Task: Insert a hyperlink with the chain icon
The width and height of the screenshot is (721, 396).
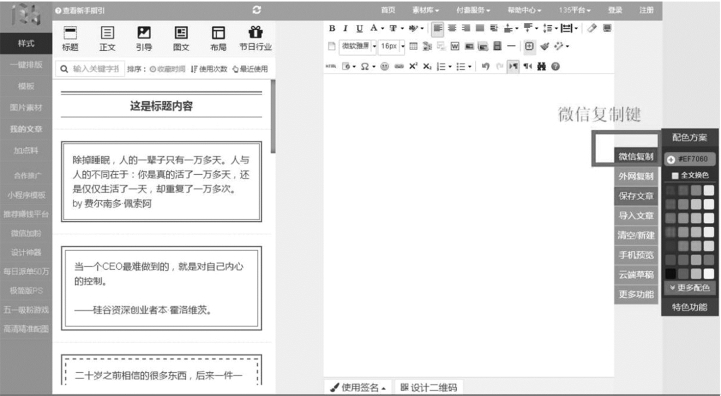Action: (399, 66)
